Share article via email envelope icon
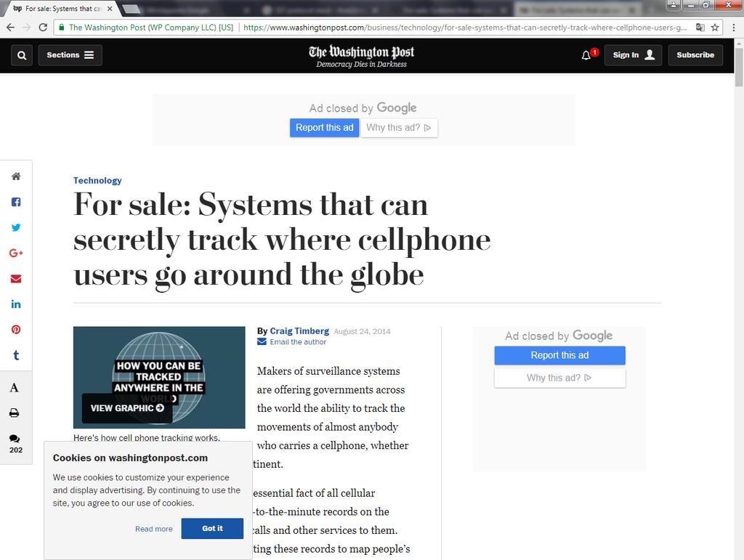 pos(16,279)
